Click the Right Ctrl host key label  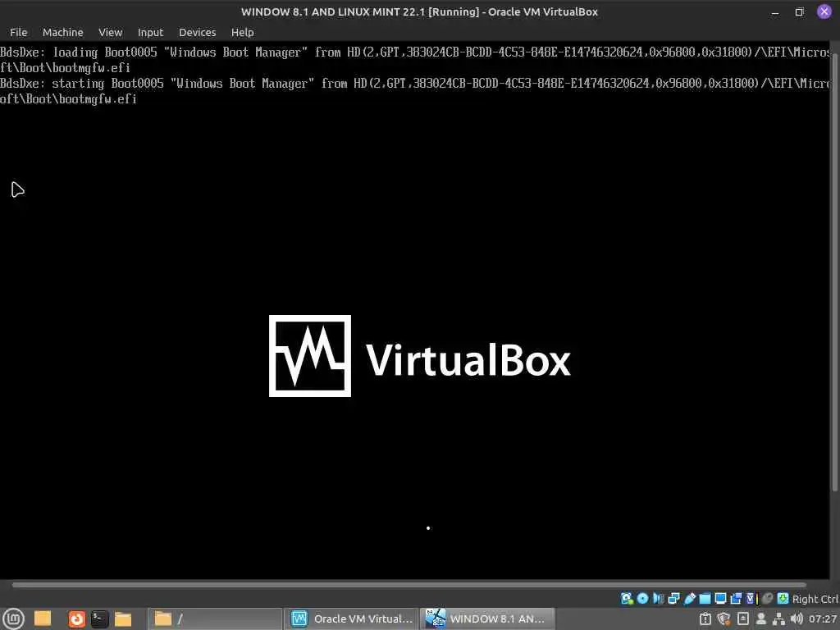coord(815,599)
